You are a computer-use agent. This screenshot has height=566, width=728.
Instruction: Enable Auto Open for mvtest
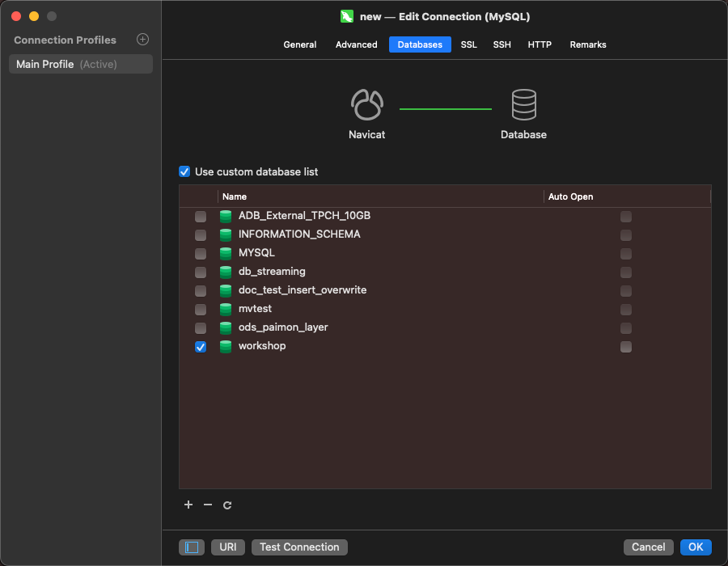[x=626, y=310]
